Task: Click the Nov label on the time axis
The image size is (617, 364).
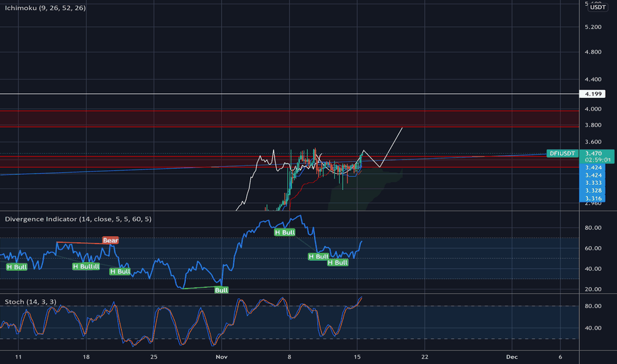Action: [222, 357]
